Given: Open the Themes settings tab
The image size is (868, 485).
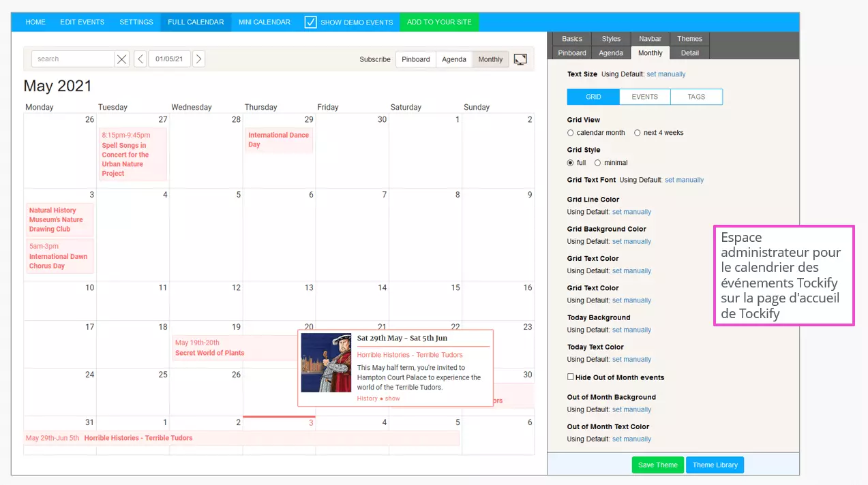Looking at the screenshot, I should click(x=690, y=39).
